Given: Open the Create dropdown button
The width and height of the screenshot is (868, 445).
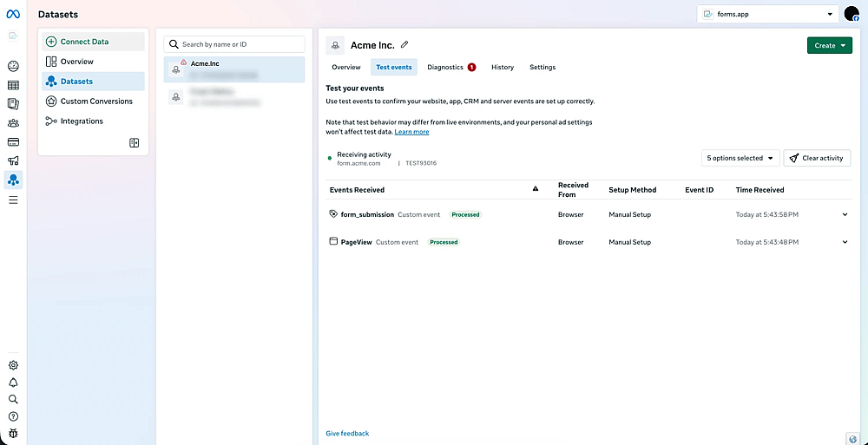Looking at the screenshot, I should click(x=829, y=45).
